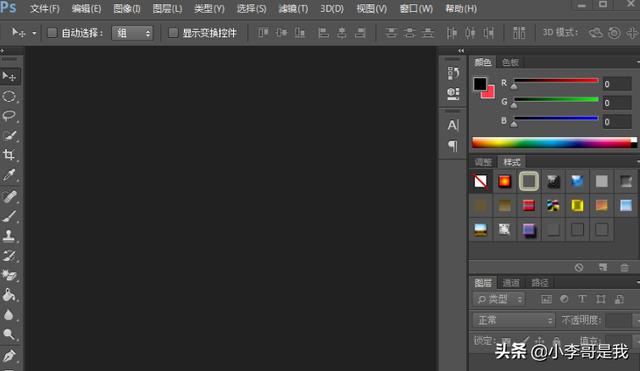This screenshot has height=371, width=640.
Task: Select the Quick Selection tool
Action: point(9,136)
